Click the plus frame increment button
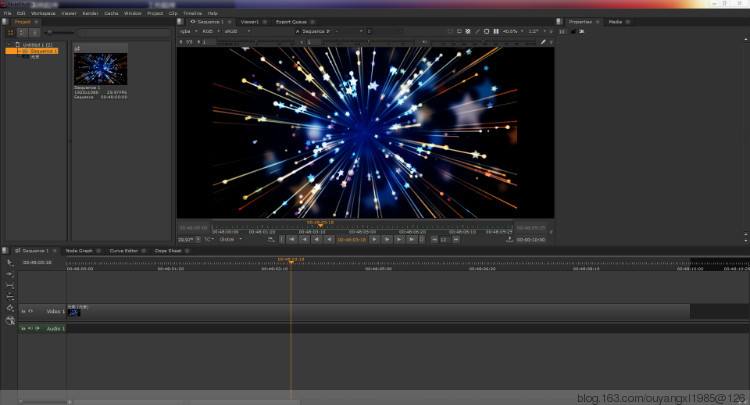Image resolution: width=750 pixels, height=405 pixels. coord(456,239)
